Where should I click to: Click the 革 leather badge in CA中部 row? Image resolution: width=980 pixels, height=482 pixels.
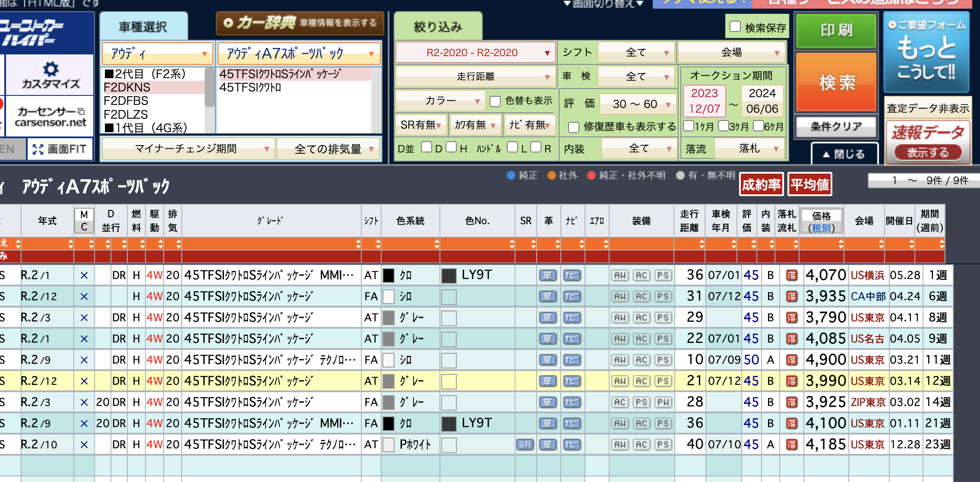pos(548,296)
